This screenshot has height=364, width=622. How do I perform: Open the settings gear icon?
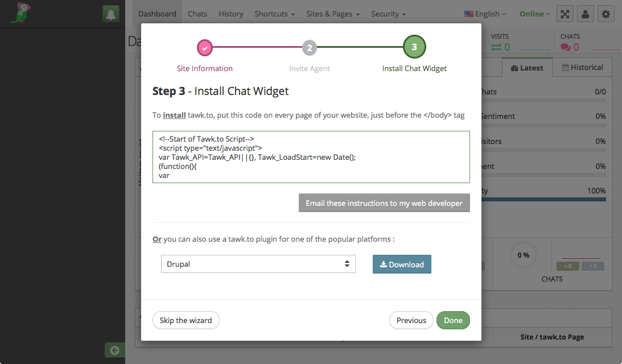[605, 14]
